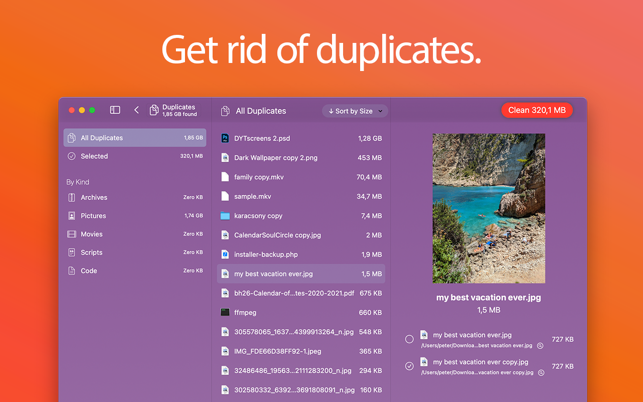Show the Movies category
643x402 pixels.
(135, 234)
